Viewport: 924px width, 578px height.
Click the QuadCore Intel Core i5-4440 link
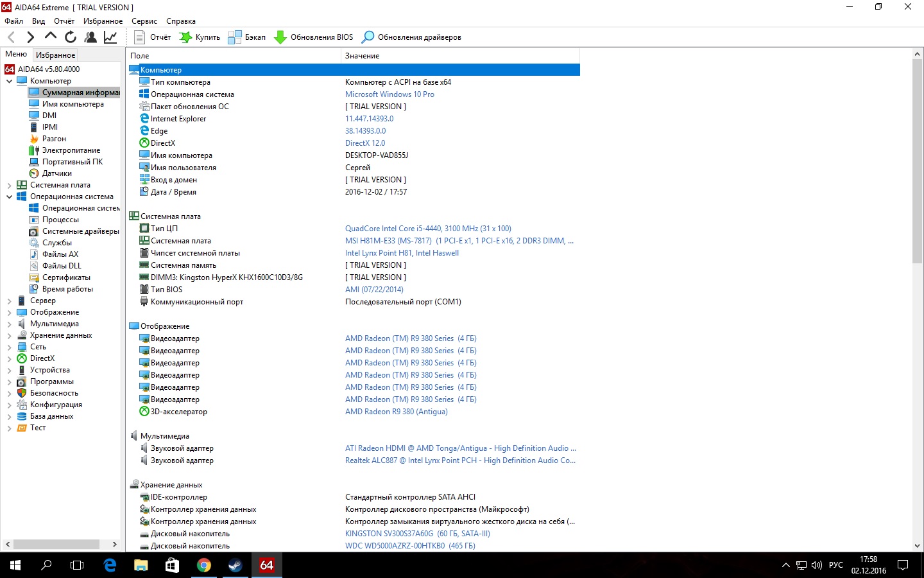coord(428,229)
